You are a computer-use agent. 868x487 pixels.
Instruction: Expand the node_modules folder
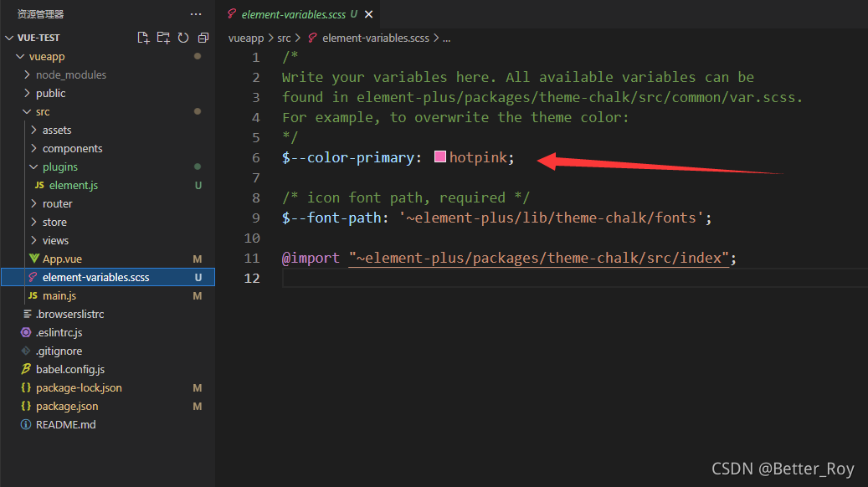[x=27, y=74]
